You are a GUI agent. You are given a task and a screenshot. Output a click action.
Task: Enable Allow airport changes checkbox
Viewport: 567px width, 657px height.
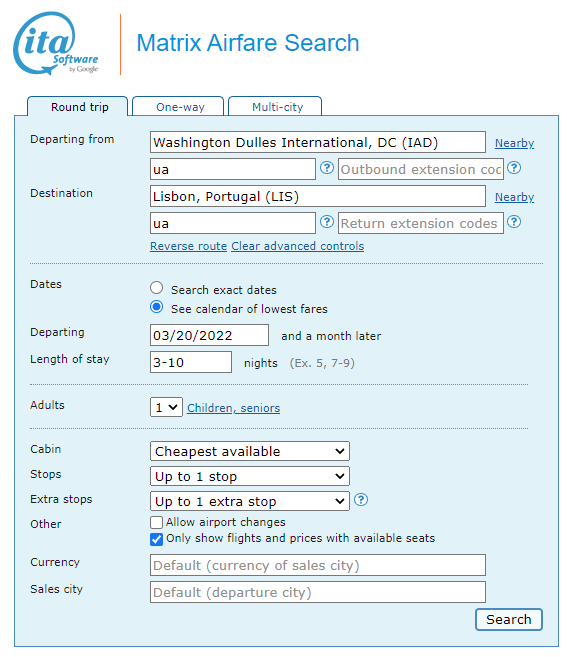(x=156, y=522)
